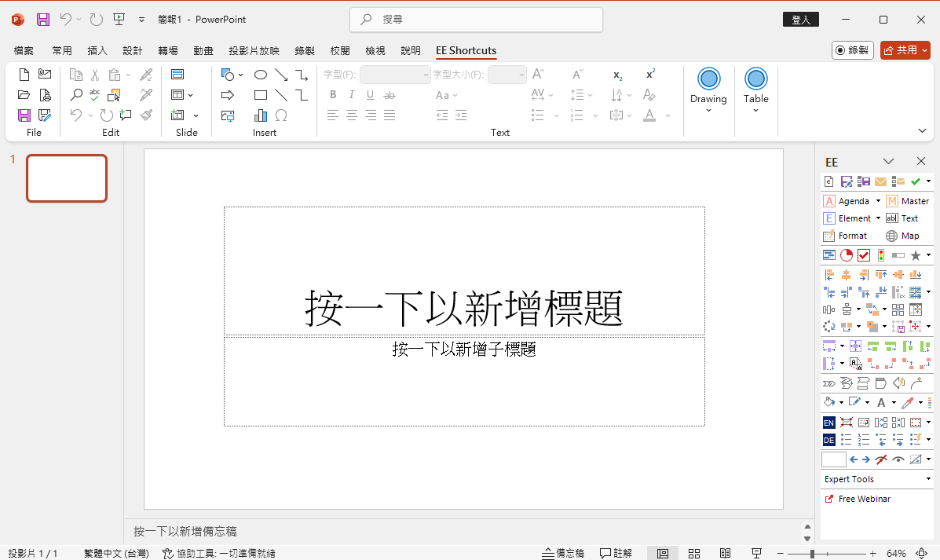Click the traffic light icon in EE panel

pyautogui.click(x=880, y=255)
